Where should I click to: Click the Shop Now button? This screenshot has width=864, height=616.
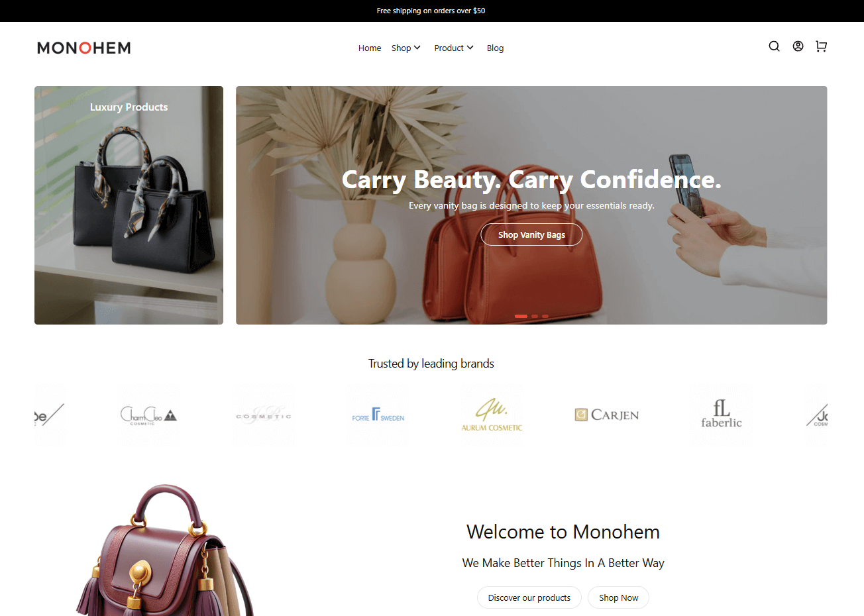pyautogui.click(x=618, y=597)
